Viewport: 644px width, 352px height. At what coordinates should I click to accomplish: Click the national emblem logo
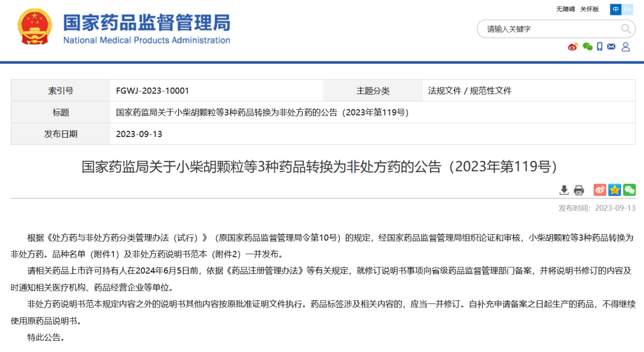tap(35, 27)
